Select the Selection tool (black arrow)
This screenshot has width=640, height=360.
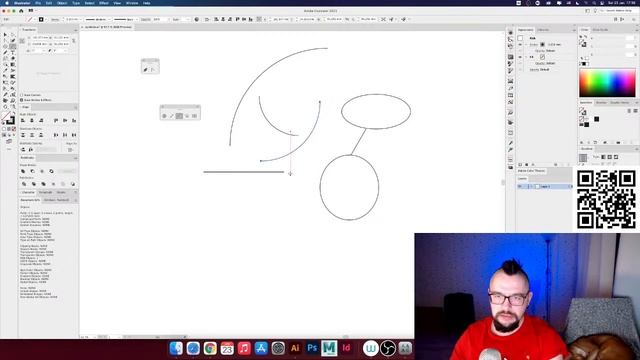pos(5,35)
